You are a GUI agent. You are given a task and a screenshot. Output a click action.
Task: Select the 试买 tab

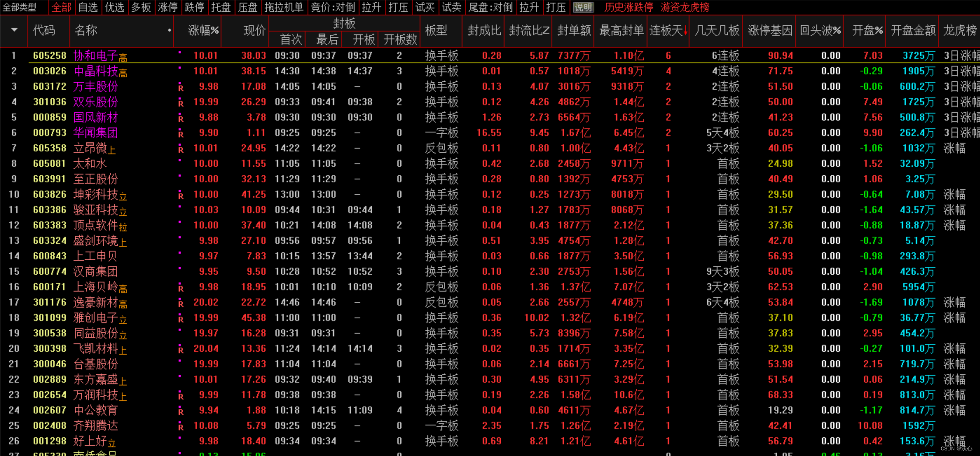[x=425, y=7]
